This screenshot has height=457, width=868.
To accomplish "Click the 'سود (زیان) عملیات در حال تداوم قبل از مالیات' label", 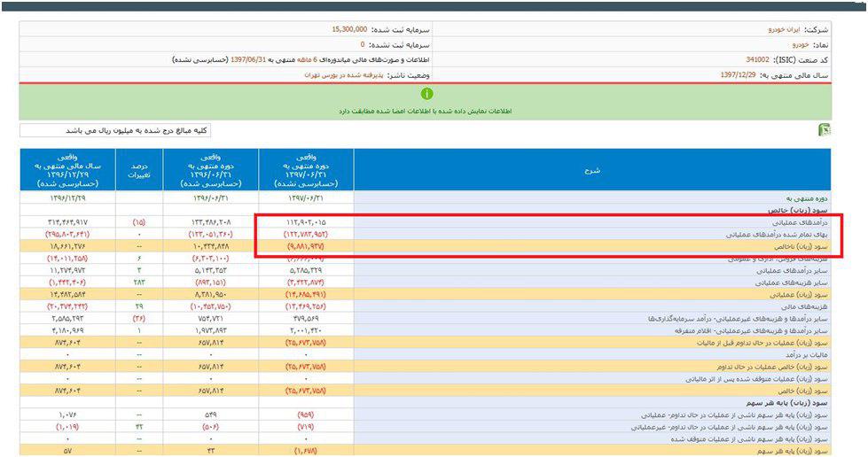I will coord(762,343).
